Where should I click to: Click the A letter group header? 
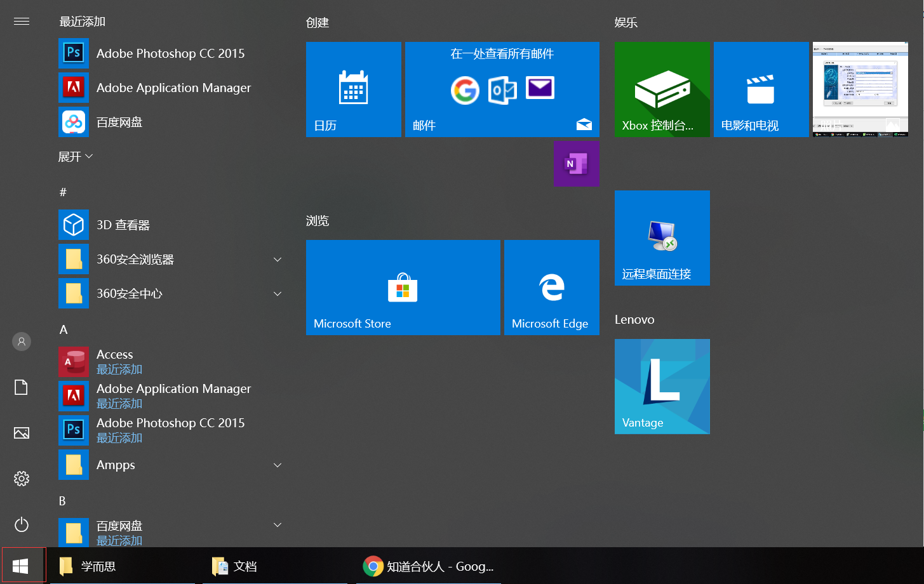pyautogui.click(x=64, y=329)
